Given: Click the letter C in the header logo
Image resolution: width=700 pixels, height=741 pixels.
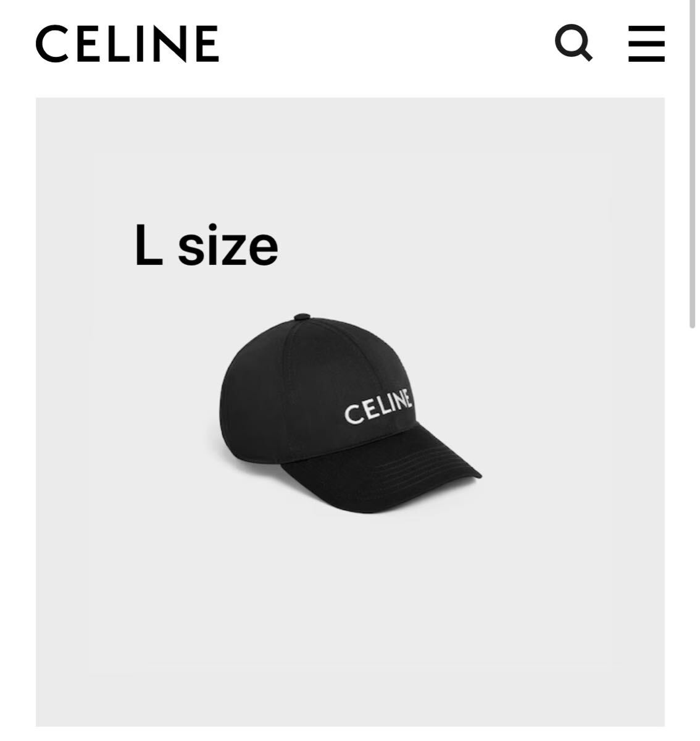Looking at the screenshot, I should pyautogui.click(x=51, y=44).
